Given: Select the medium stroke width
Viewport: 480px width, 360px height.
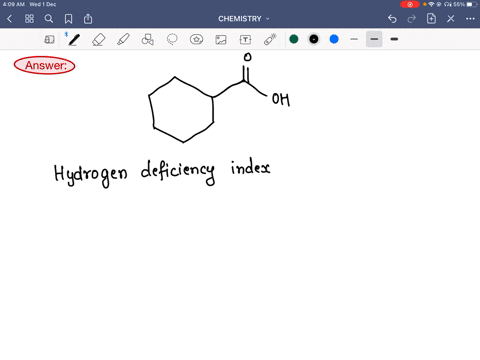Looking at the screenshot, I should tap(374, 39).
